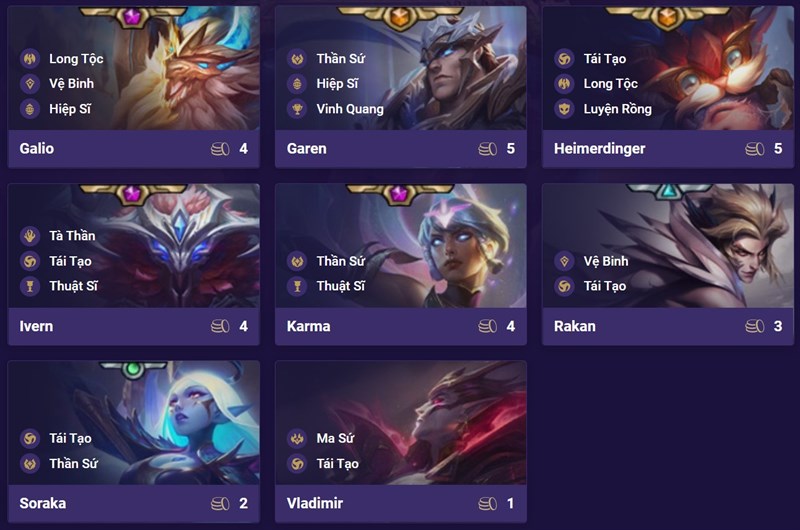The image size is (800, 530).
Task: Click the Thần Sứ icon on Soraka card
Action: [30, 463]
